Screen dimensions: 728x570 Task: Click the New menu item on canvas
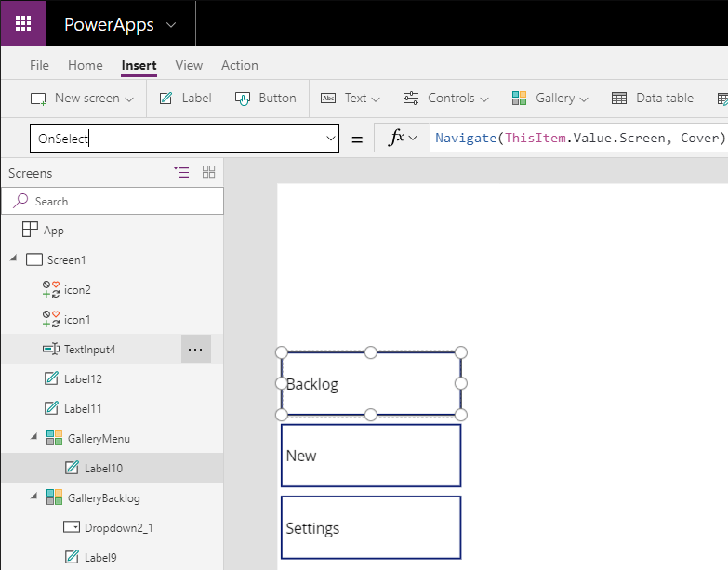[x=371, y=456]
